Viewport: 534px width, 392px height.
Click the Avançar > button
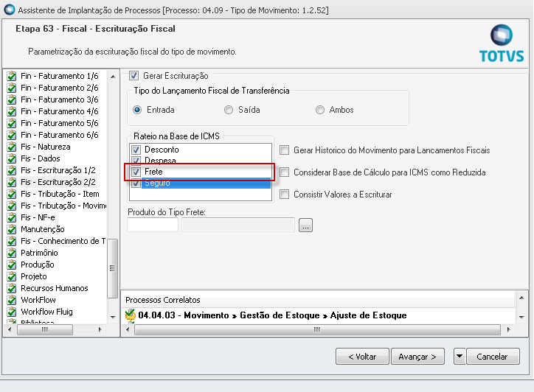417,357
